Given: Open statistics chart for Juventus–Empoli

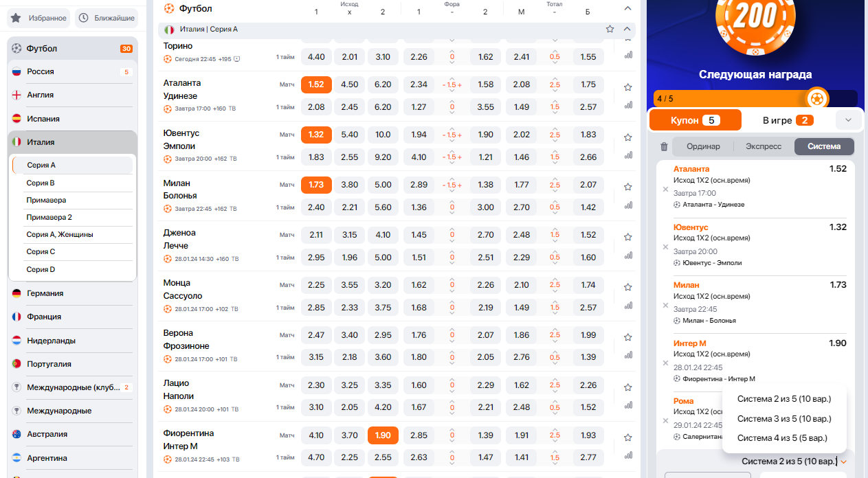Looking at the screenshot, I should click(628, 155).
